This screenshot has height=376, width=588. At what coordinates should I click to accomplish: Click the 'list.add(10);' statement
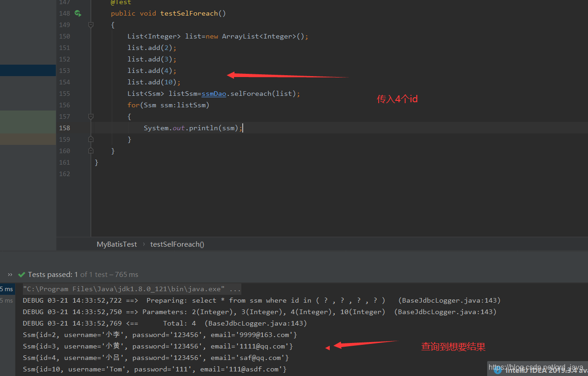point(154,82)
